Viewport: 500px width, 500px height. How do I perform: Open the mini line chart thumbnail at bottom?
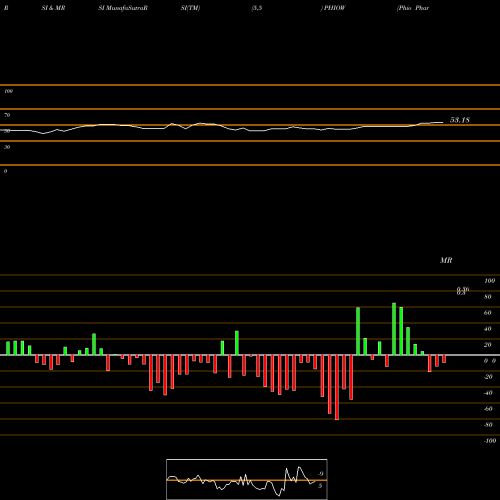(x=247, y=479)
